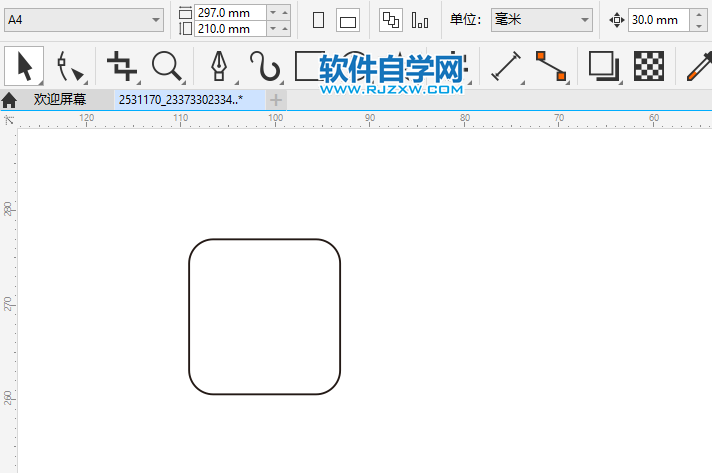Click the page height field 210.0 mm
The width and height of the screenshot is (712, 473).
point(230,29)
